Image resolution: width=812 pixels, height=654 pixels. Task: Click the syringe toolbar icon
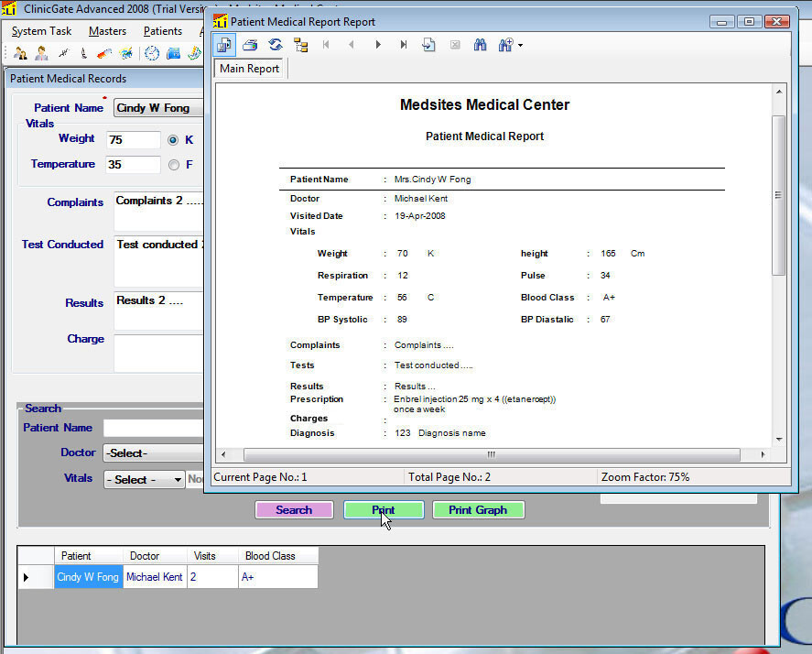[x=104, y=53]
